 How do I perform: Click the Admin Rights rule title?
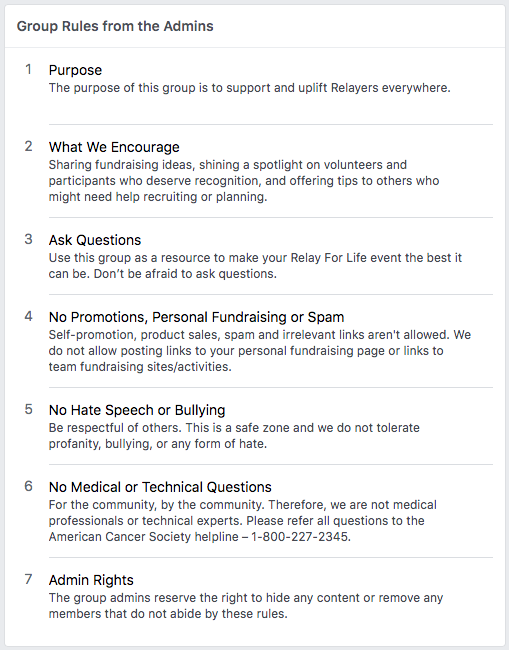pos(91,580)
